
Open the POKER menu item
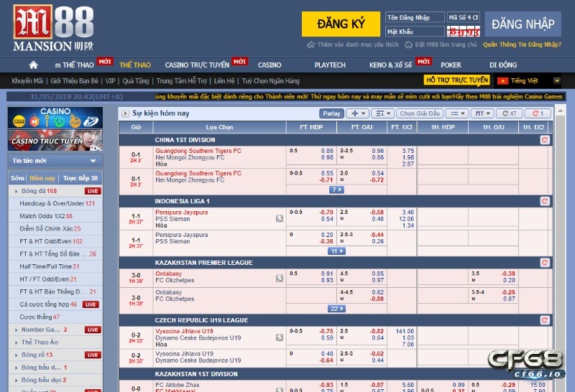coord(451,65)
